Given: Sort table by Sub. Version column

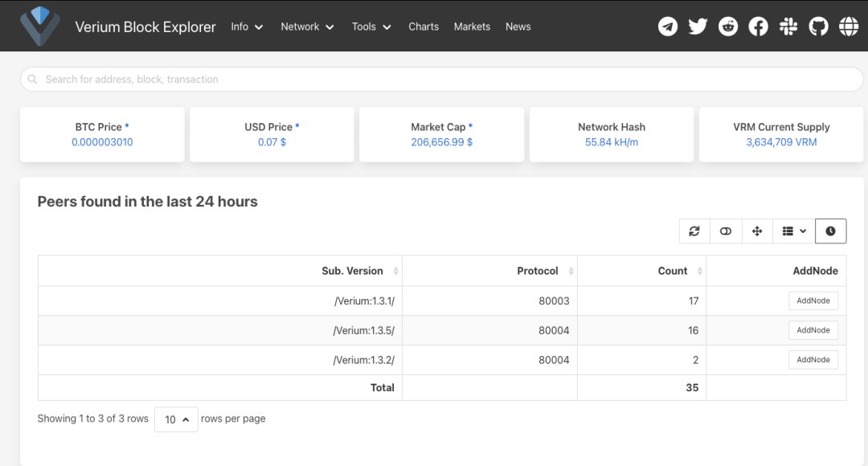Looking at the screenshot, I should tap(220, 271).
